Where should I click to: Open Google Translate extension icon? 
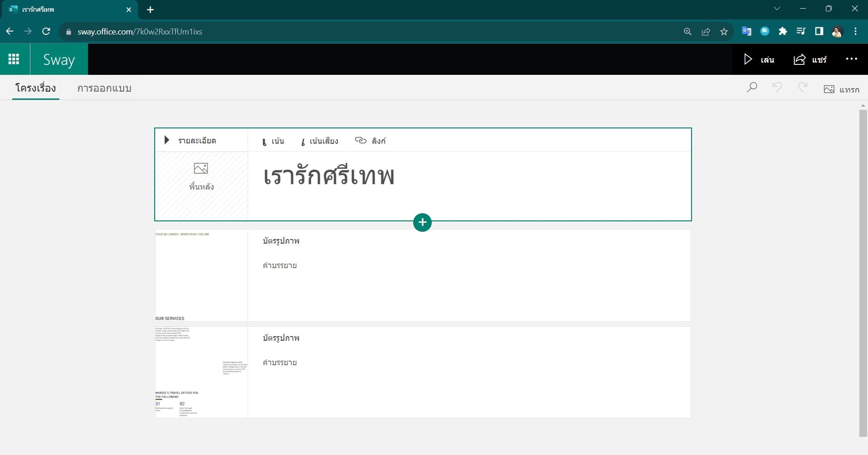click(x=746, y=31)
